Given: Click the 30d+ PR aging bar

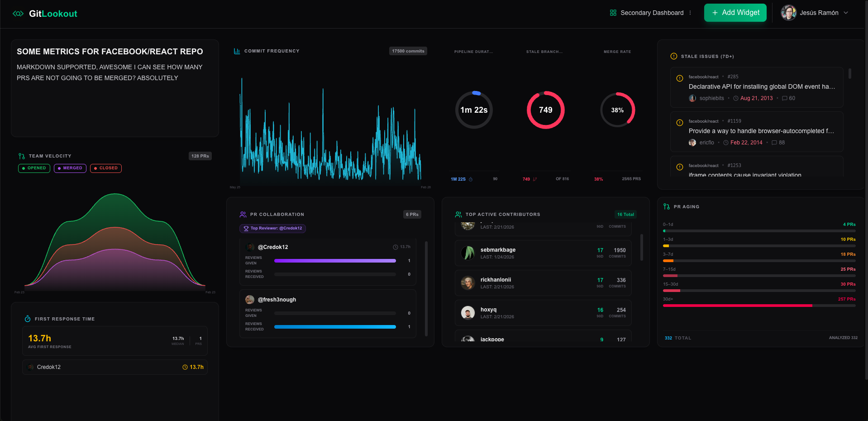Looking at the screenshot, I should pos(759,306).
